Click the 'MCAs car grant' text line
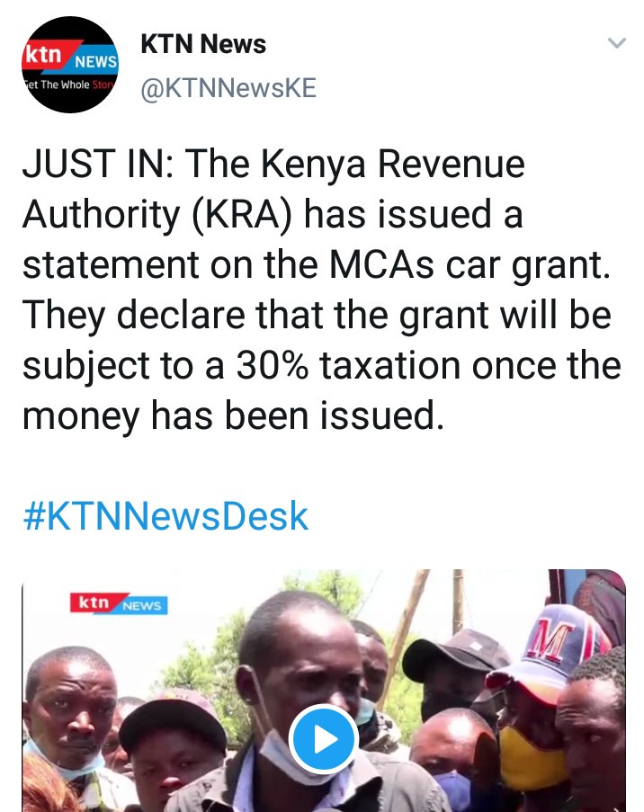Screen dimensions: 644x812 (317, 264)
